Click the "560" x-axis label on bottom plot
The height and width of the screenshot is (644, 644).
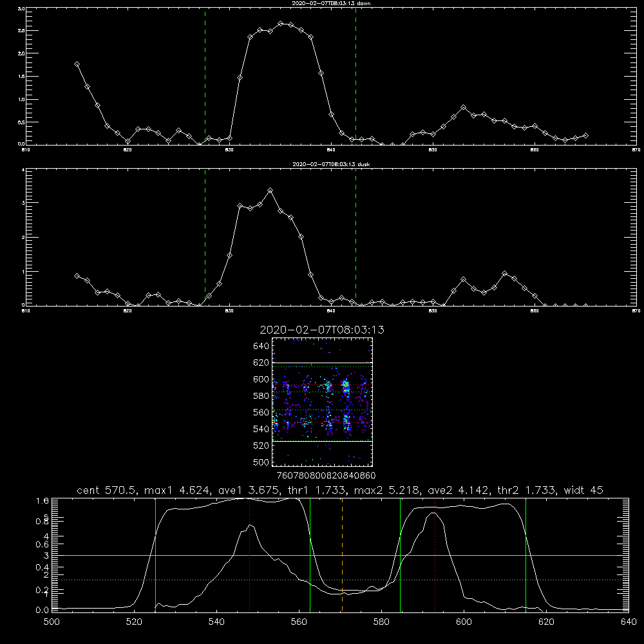(299, 622)
